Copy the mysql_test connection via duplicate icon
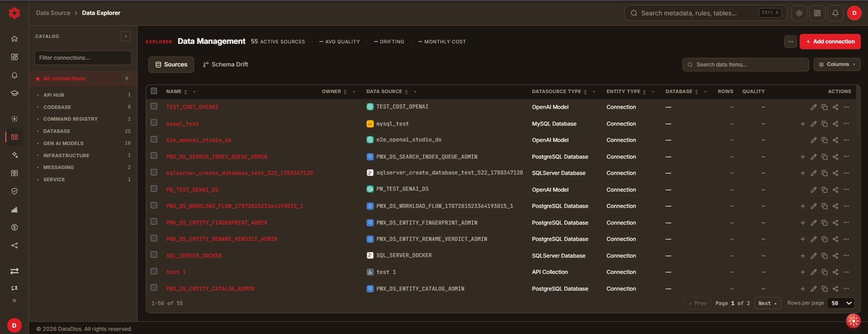Image resolution: width=868 pixels, height=334 pixels. 825,124
